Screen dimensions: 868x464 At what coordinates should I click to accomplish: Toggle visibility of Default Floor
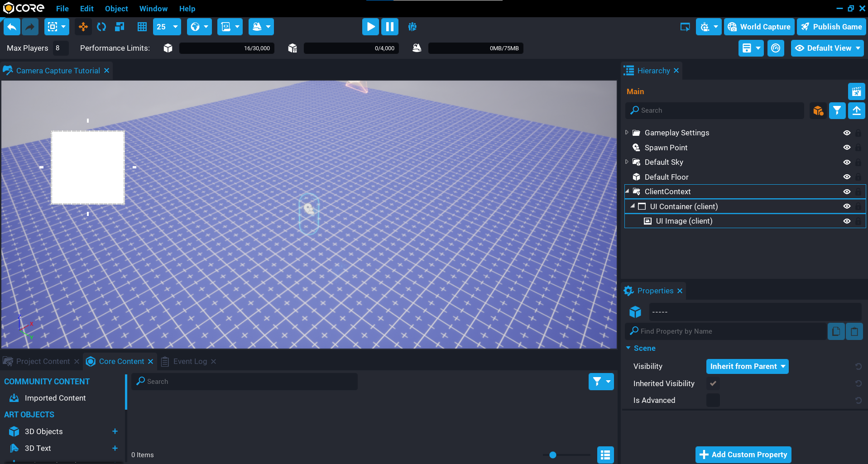coord(847,177)
